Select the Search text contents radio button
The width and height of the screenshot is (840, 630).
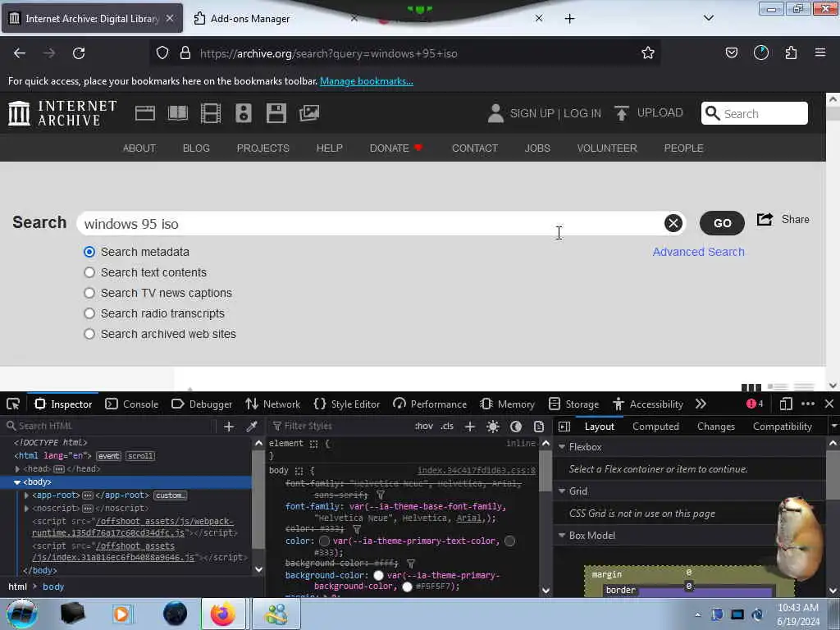coord(89,272)
